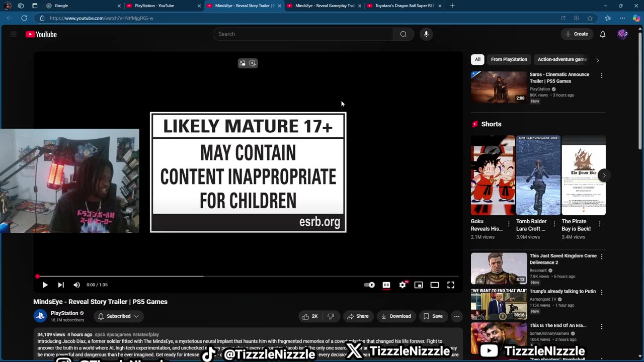Open The Pirate Bay is Back short
Screen dimensions: 644x362
point(584,175)
